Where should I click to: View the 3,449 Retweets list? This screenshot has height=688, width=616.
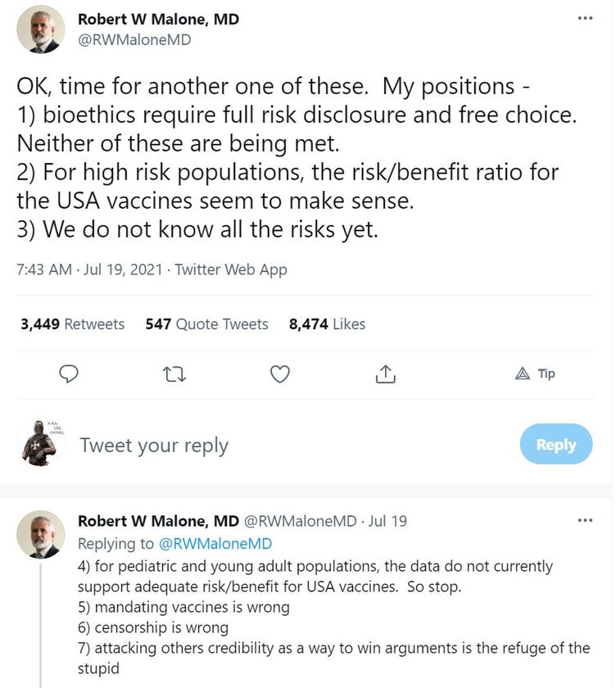(x=72, y=324)
